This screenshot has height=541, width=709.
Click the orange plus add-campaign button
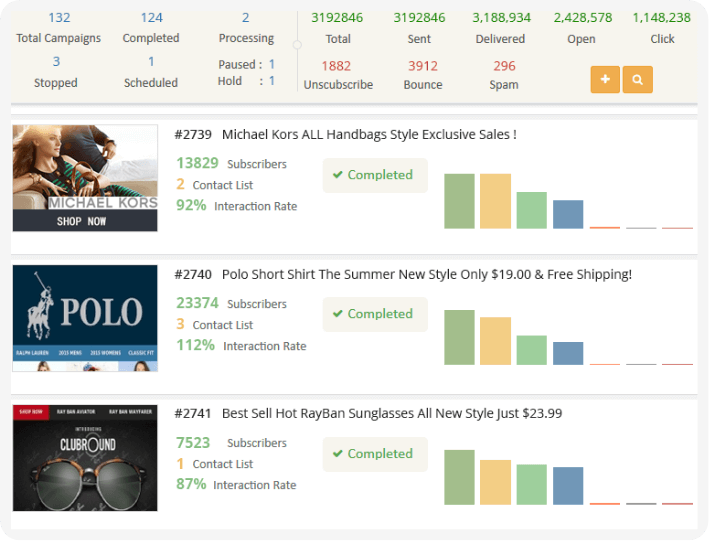[605, 80]
